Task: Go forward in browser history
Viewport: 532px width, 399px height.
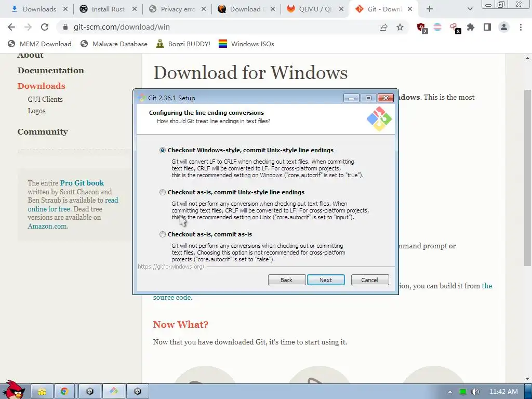Action: 28,27
